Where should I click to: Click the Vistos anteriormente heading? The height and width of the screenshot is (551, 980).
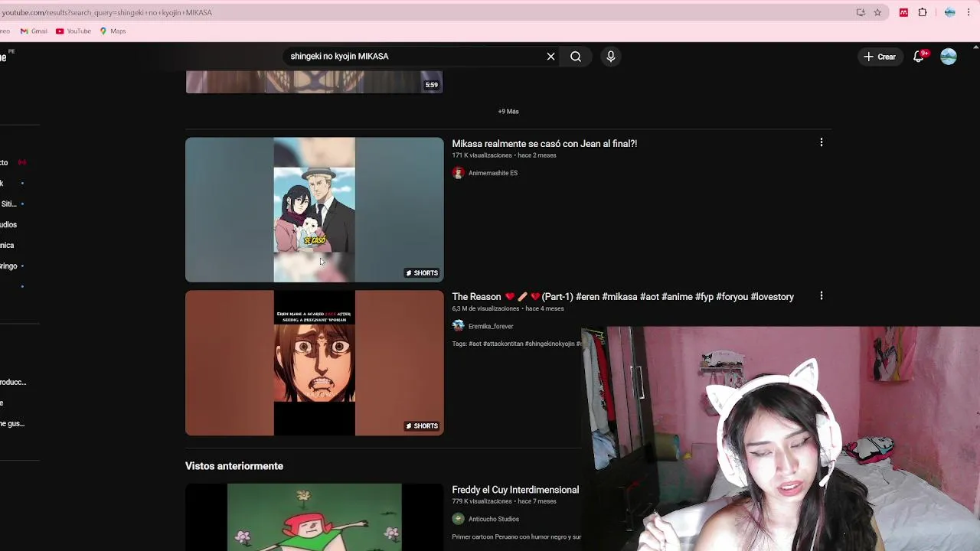[x=234, y=466]
